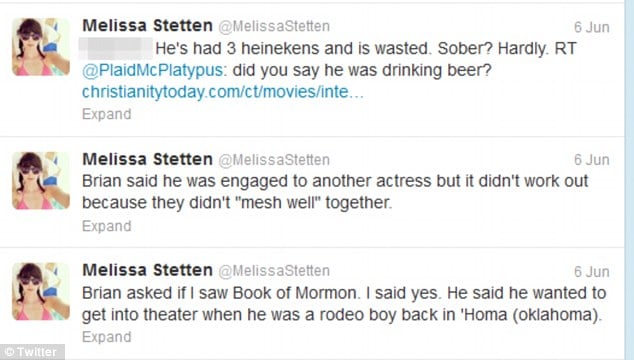Click Melissa Stetten name in third tweet
The width and height of the screenshot is (634, 360).
click(148, 270)
